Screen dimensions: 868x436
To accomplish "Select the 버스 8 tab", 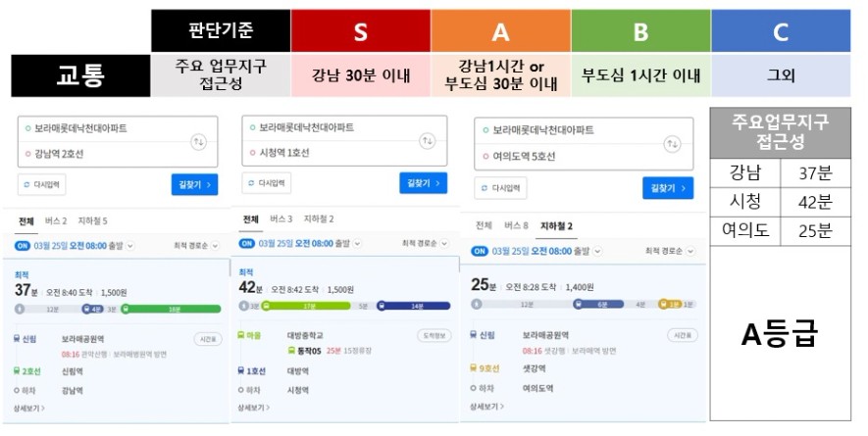I will (x=516, y=225).
